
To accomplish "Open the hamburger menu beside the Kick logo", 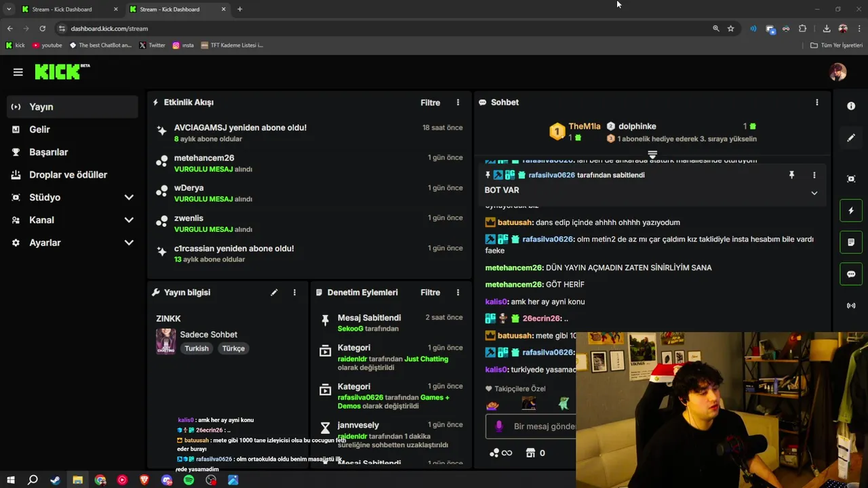I will (18, 72).
